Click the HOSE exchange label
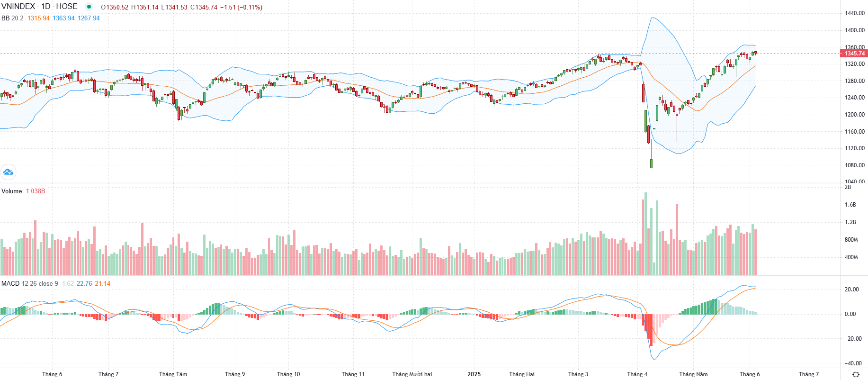The image size is (868, 380). pos(67,7)
